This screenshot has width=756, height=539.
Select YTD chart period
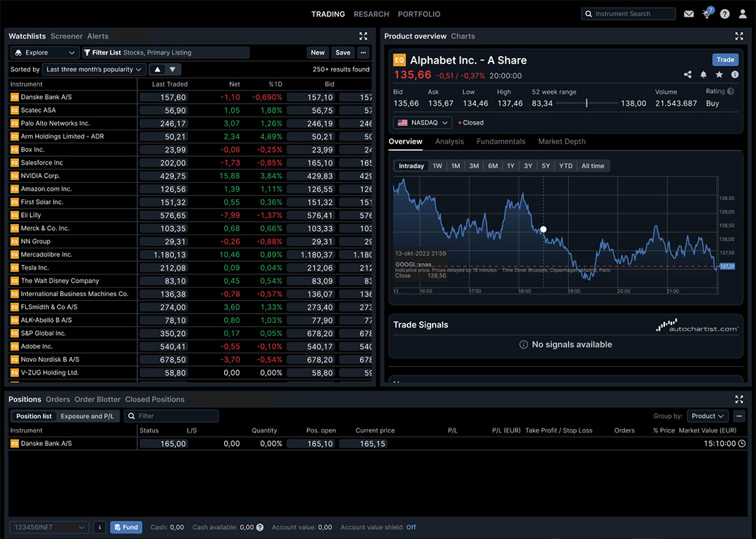tap(566, 166)
